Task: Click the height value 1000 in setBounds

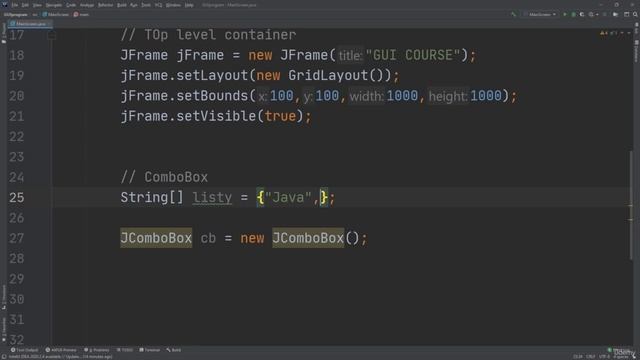Action: (486, 96)
